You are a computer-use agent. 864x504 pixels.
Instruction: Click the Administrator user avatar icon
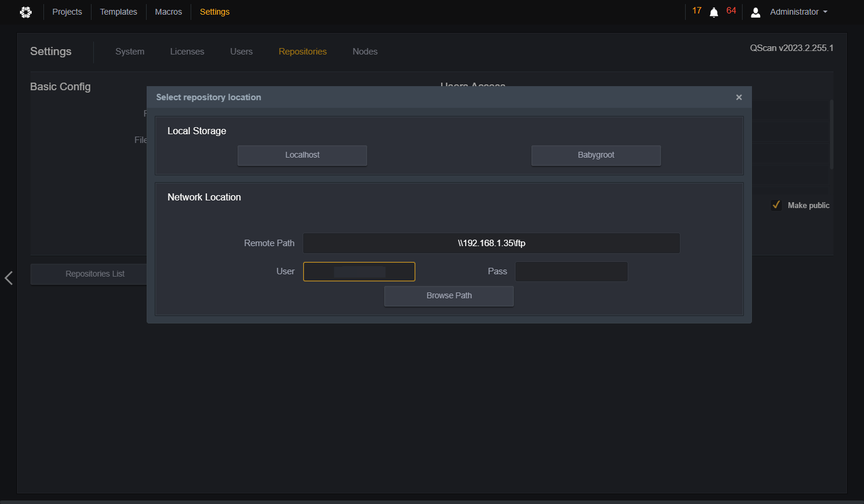click(755, 12)
